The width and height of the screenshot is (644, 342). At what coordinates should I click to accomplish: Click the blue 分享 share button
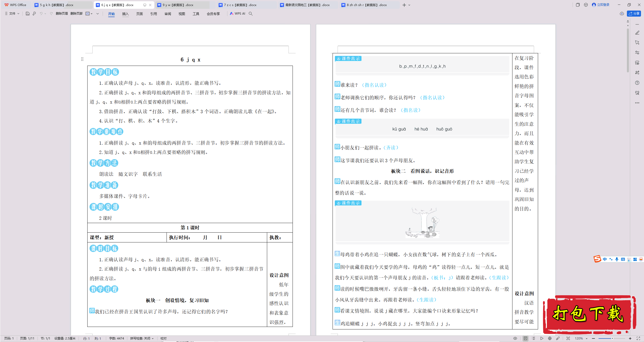pos(634,14)
